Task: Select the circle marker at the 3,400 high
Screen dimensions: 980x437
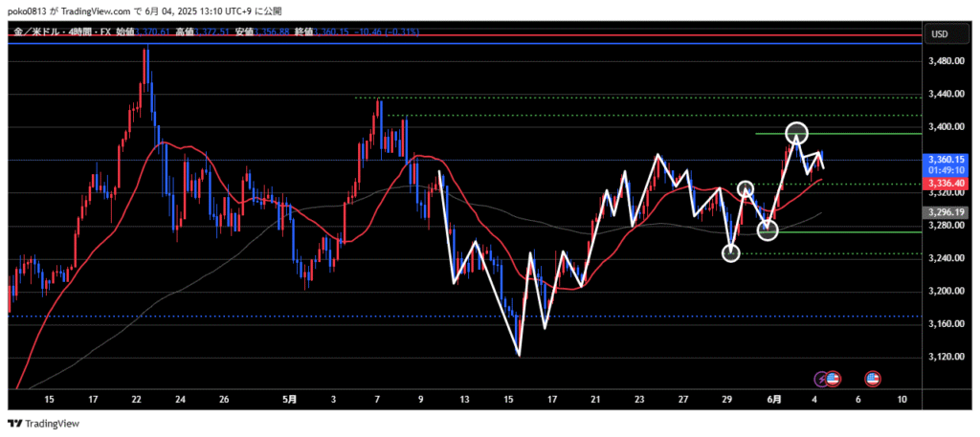Action: tap(798, 133)
